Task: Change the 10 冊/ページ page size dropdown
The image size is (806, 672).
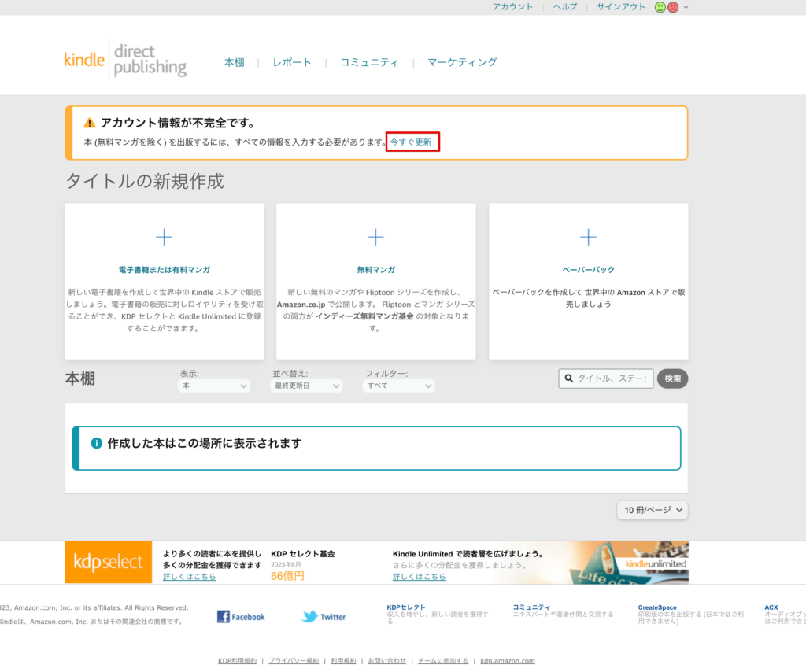Action: tap(653, 510)
